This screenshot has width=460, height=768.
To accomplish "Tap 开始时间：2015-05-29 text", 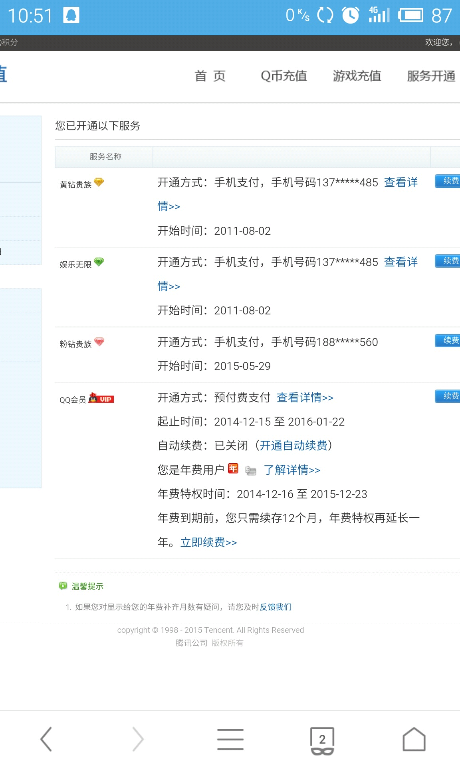I will [214, 366].
